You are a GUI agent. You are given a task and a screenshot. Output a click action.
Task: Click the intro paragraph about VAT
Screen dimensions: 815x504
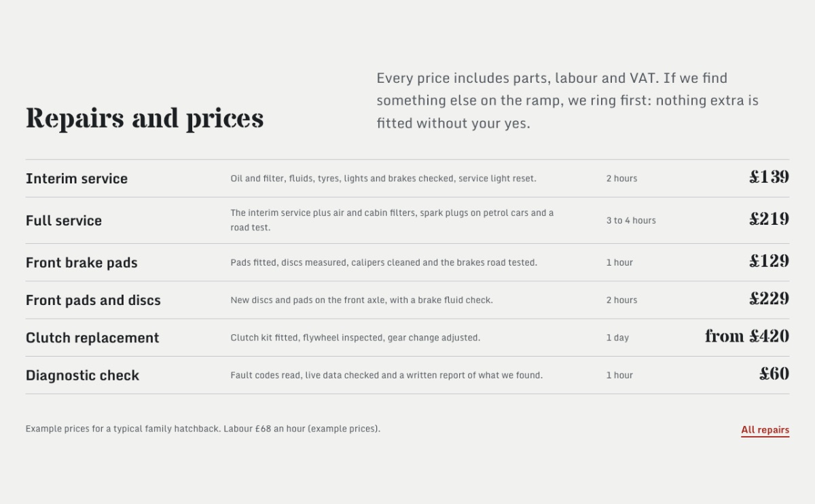click(568, 101)
